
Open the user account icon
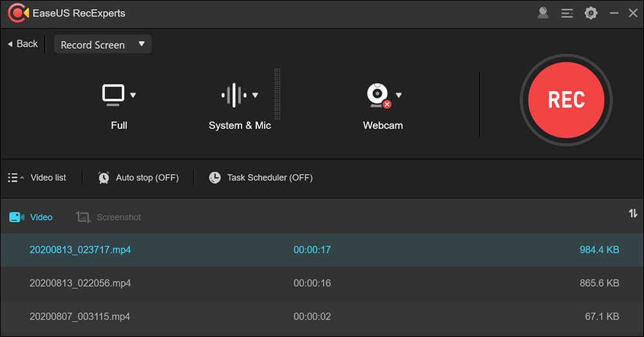click(543, 13)
